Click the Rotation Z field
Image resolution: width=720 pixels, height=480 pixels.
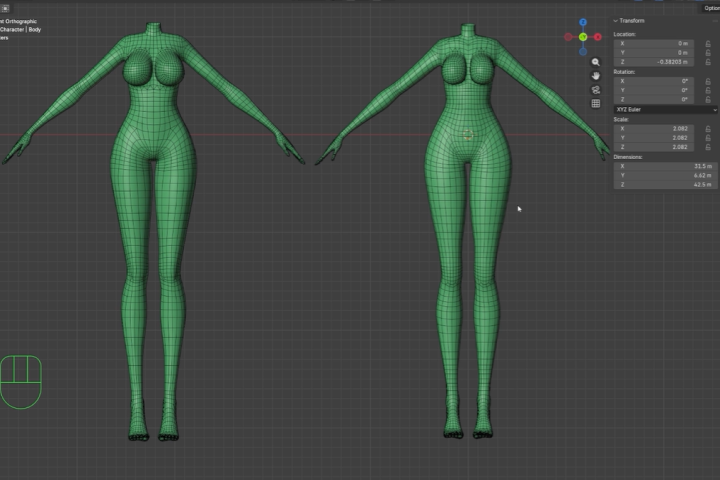click(x=653, y=100)
